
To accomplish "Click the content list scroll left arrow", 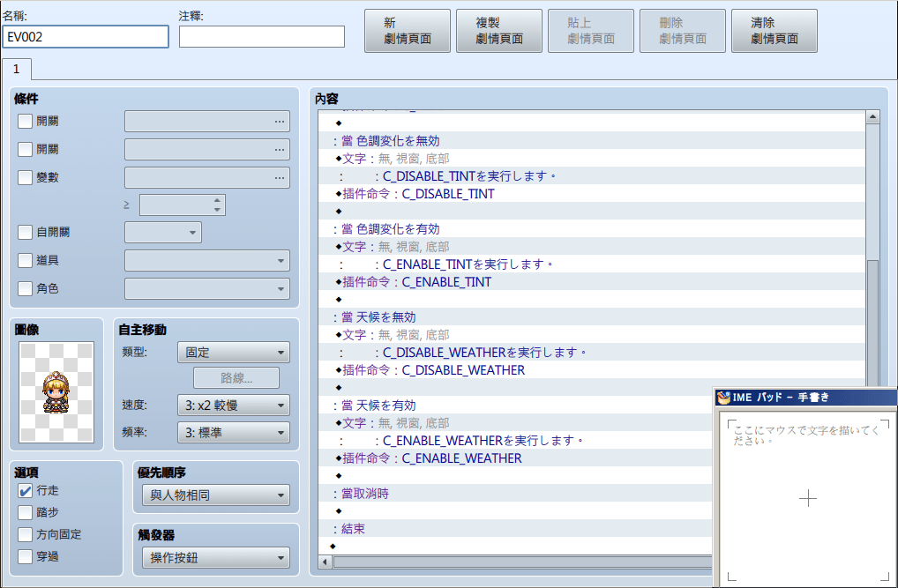I will [325, 562].
